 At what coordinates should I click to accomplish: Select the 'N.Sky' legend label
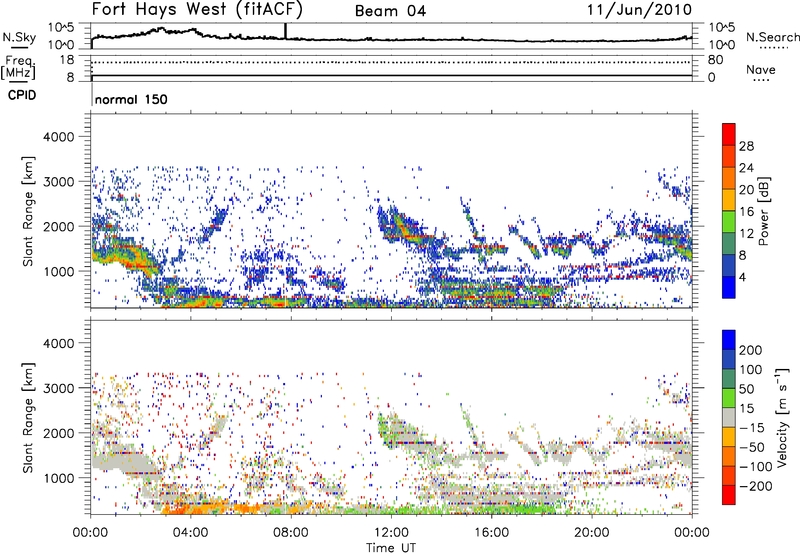19,37
